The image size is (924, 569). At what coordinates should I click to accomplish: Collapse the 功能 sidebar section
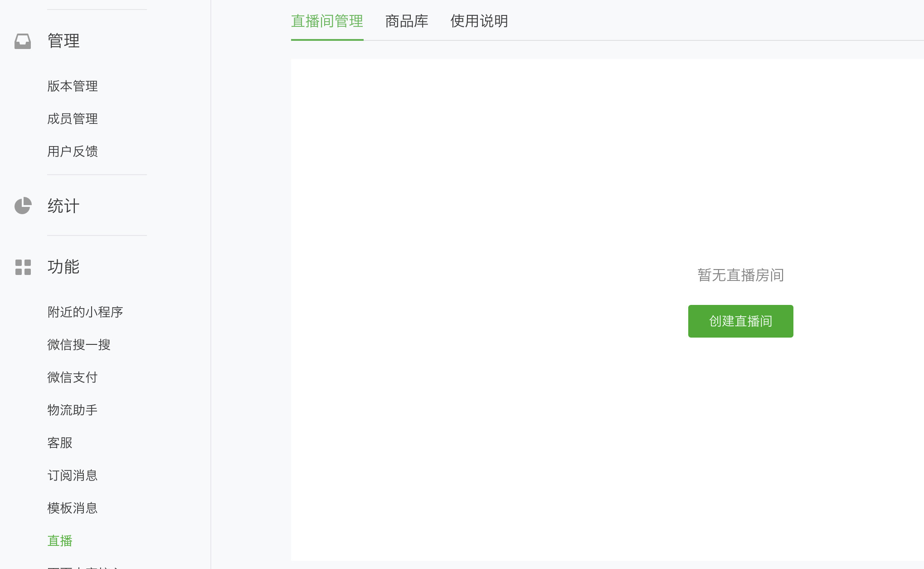click(x=63, y=267)
